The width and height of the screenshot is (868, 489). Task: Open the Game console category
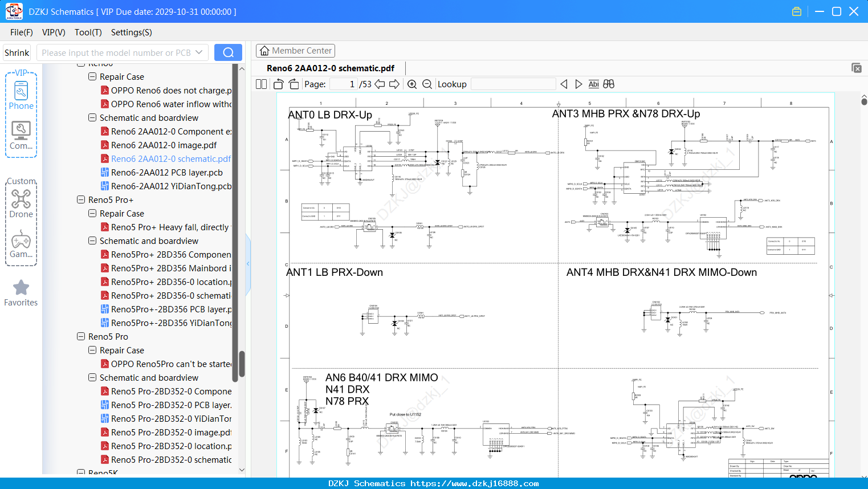click(x=21, y=244)
